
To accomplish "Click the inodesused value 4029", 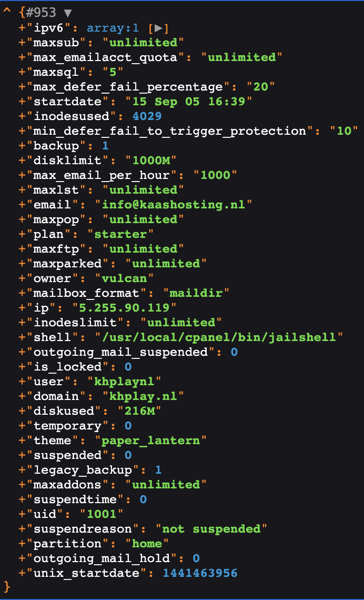I will tap(147, 116).
